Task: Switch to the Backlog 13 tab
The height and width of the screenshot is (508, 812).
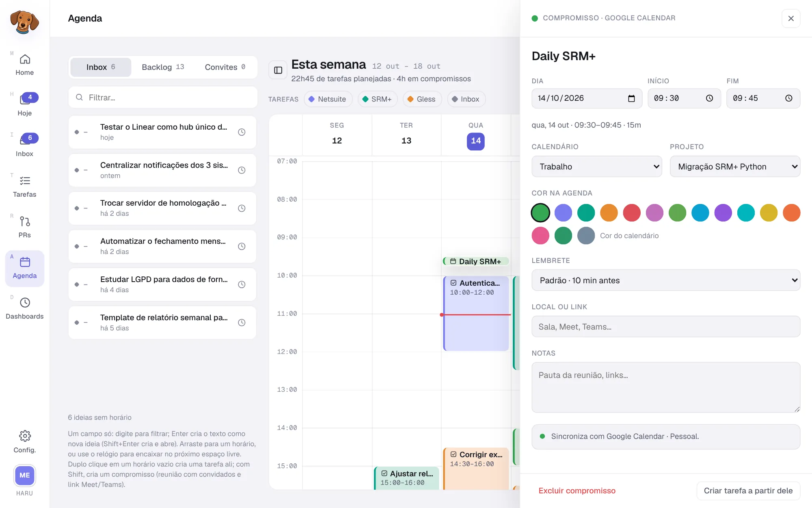Action: pos(163,67)
